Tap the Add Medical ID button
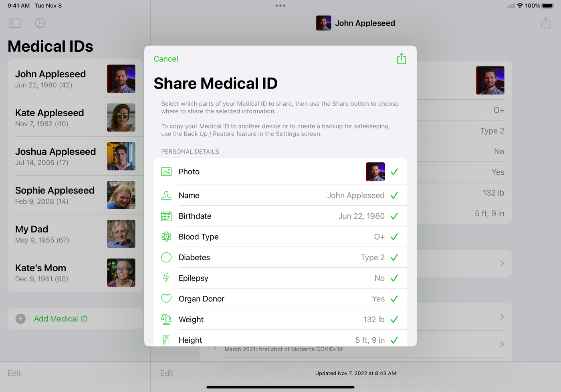Image resolution: width=561 pixels, height=392 pixels. tap(61, 319)
